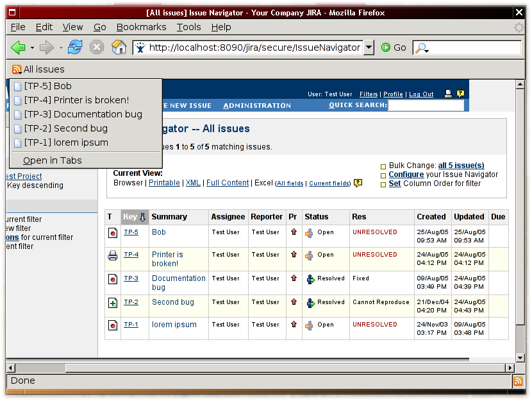Click the Log Out link
The width and height of the screenshot is (532, 401).
click(x=421, y=94)
